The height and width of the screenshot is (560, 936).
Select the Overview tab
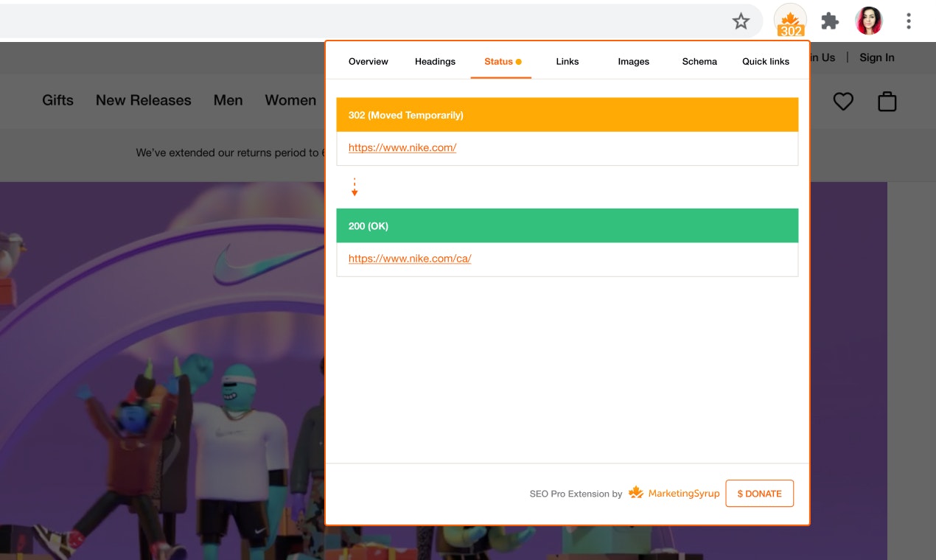(368, 62)
